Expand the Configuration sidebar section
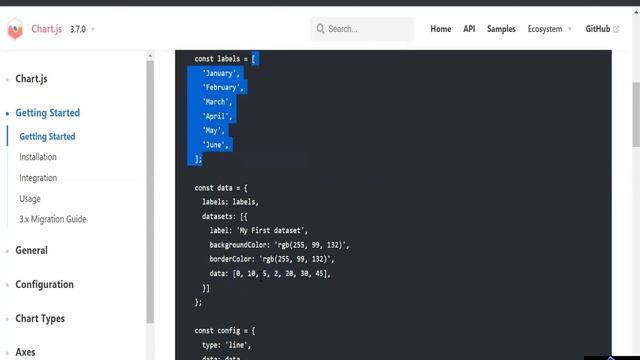The height and width of the screenshot is (360, 640). [44, 284]
